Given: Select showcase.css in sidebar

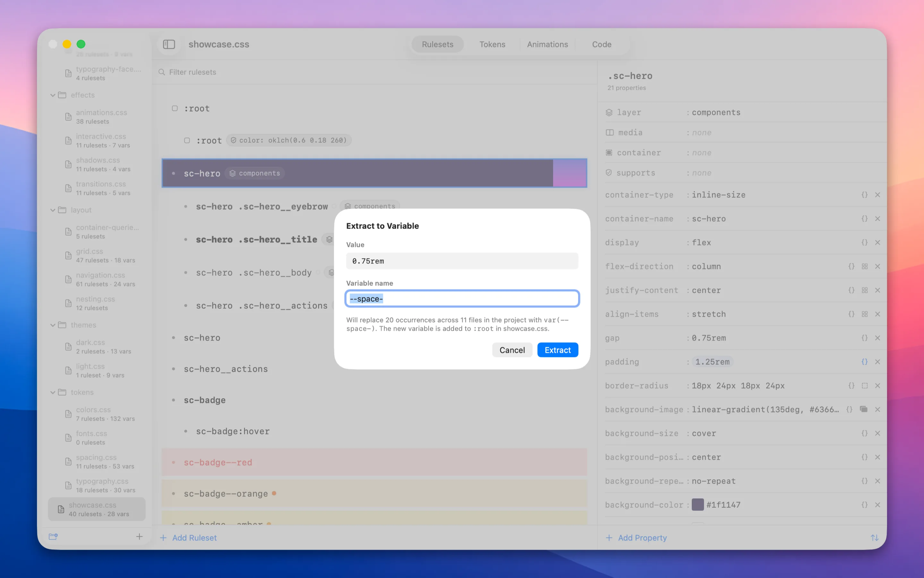Looking at the screenshot, I should [97, 509].
